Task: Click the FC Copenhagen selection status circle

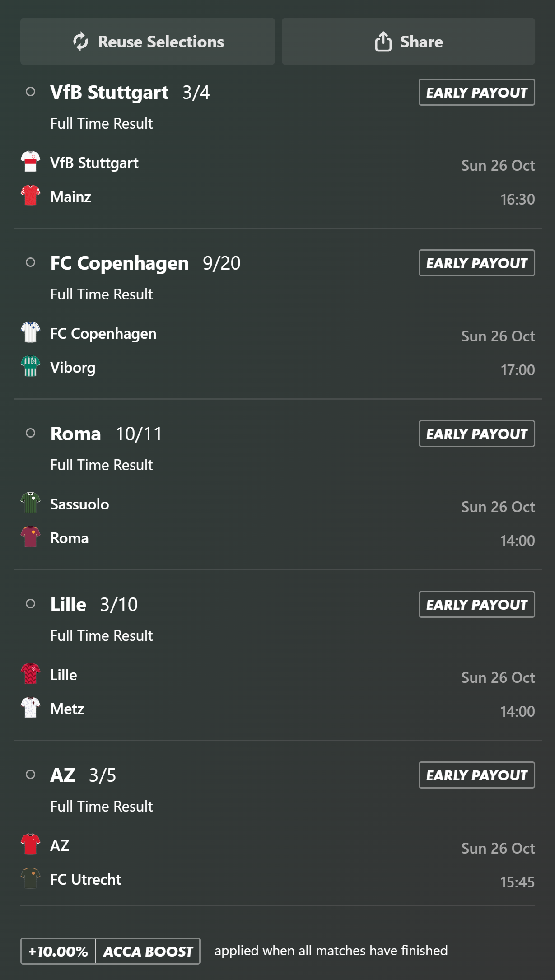Action: [30, 262]
